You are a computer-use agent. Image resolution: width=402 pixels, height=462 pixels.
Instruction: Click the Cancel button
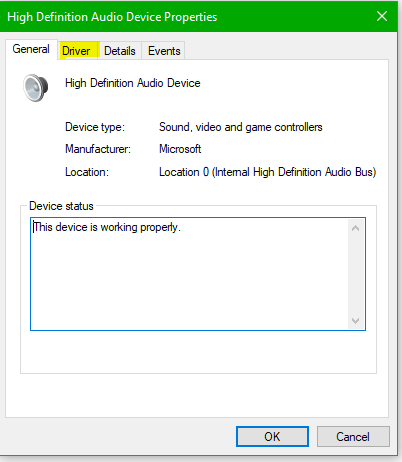[353, 436]
